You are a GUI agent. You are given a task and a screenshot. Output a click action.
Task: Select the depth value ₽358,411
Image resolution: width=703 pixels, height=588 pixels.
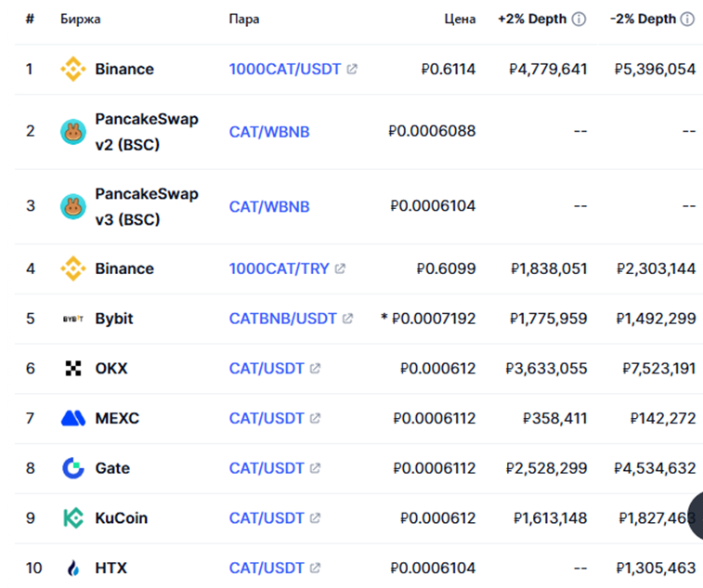[555, 418]
